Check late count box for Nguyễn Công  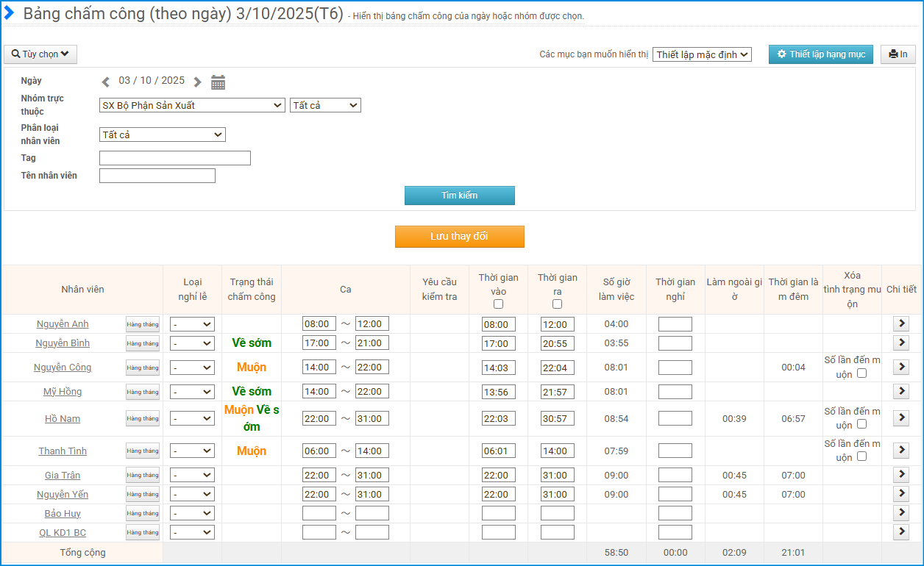click(x=862, y=373)
